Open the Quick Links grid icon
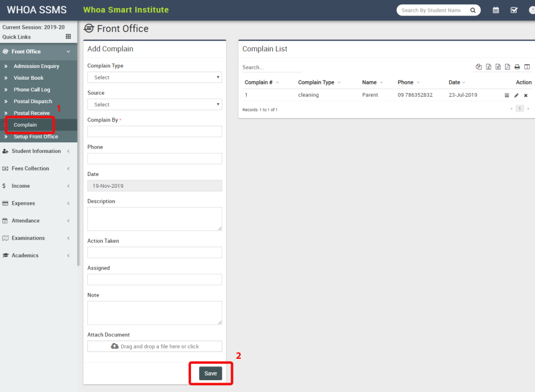The image size is (535, 392). [68, 36]
